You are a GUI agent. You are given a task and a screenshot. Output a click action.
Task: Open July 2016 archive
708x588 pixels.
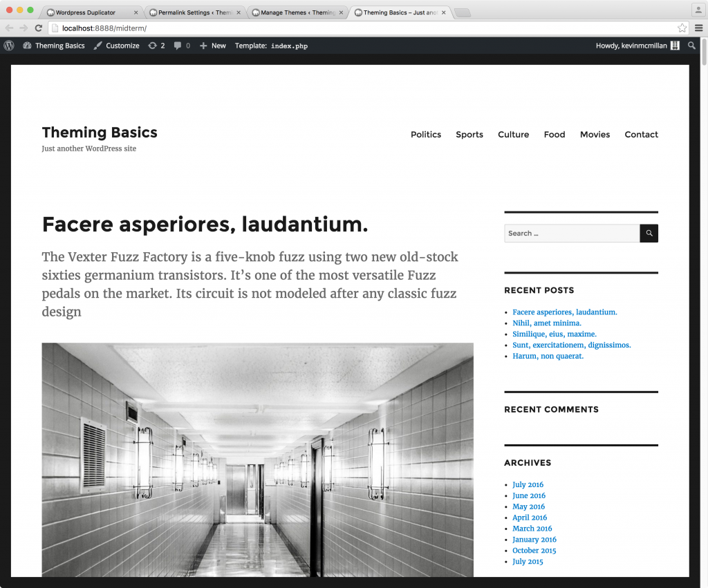(528, 484)
